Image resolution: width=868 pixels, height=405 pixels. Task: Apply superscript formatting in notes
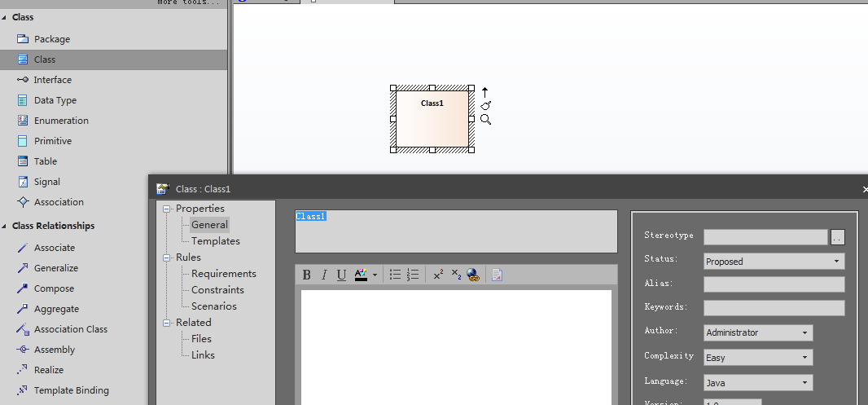(438, 275)
